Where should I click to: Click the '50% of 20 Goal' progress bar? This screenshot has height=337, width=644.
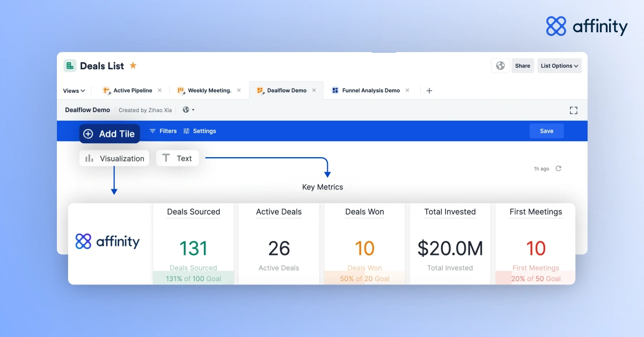click(x=364, y=278)
